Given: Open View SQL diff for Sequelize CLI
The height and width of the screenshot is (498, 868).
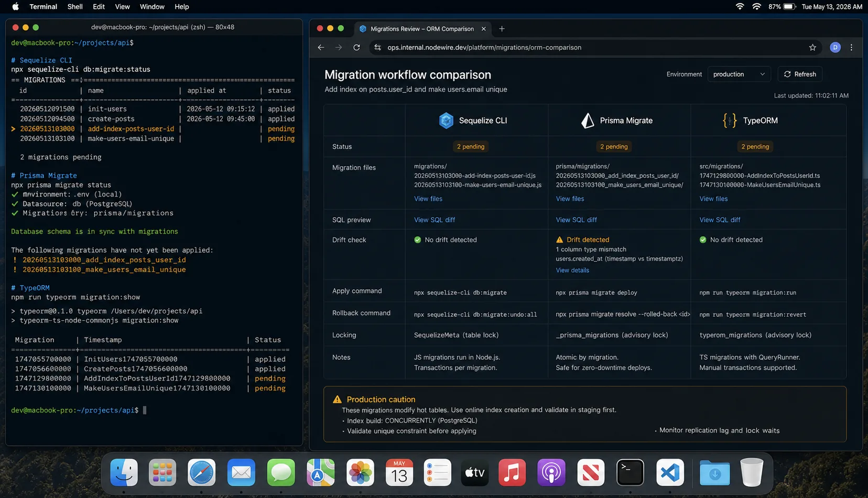Looking at the screenshot, I should pyautogui.click(x=435, y=220).
